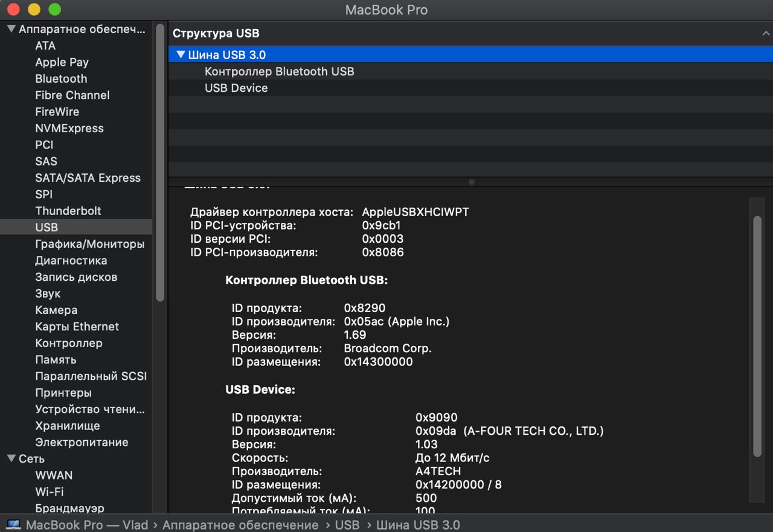
Task: Click the USB Device: details heading
Action: (x=260, y=389)
